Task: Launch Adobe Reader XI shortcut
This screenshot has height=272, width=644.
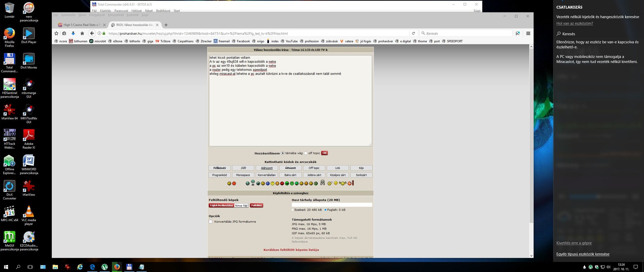Action: click(29, 139)
